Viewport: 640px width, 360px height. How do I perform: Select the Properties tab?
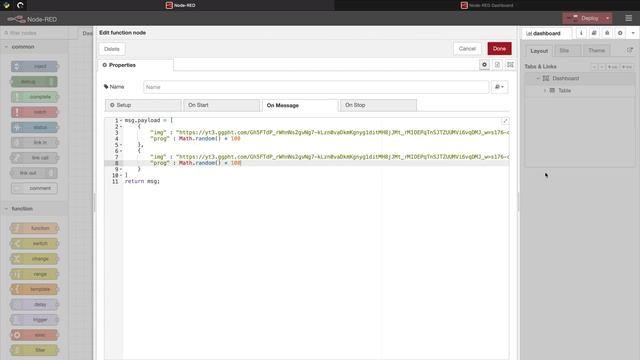(x=136, y=65)
